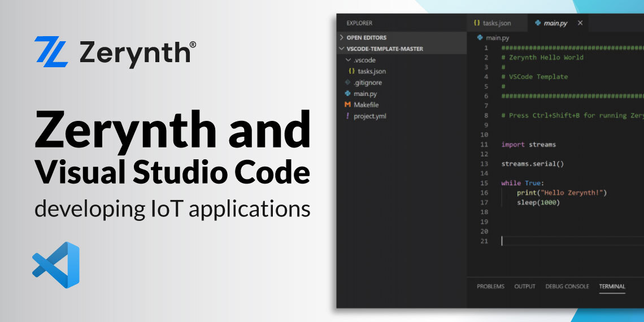The image size is (644, 322).
Task: Click the git diamond icon beside .gitignore
Action: click(348, 82)
